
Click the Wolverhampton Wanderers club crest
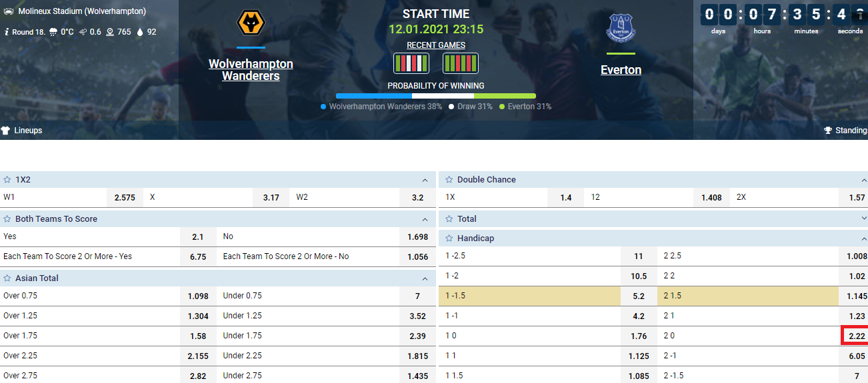251,23
